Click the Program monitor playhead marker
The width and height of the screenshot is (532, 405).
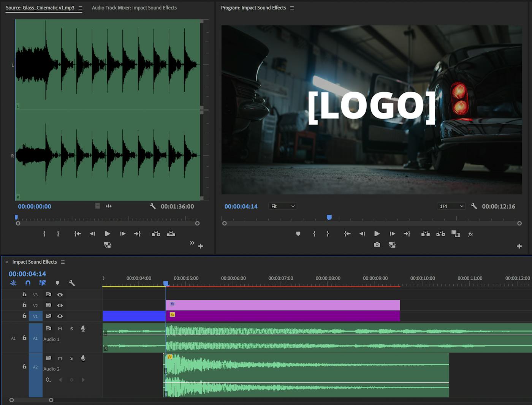(329, 217)
